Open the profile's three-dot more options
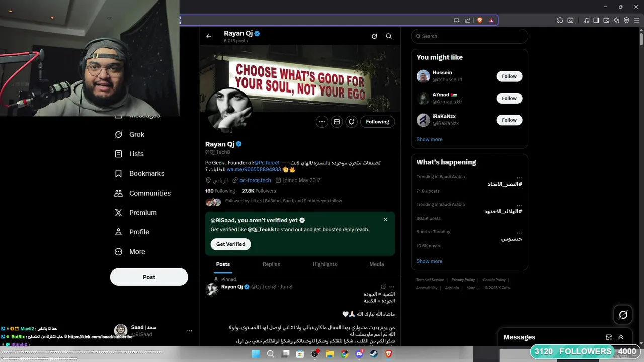644x362 pixels. coord(322,122)
